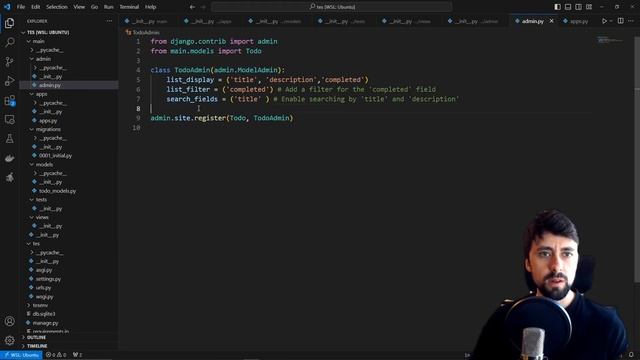Open the Testing flask view
This screenshot has height=360, width=640.
[x=9, y=139]
